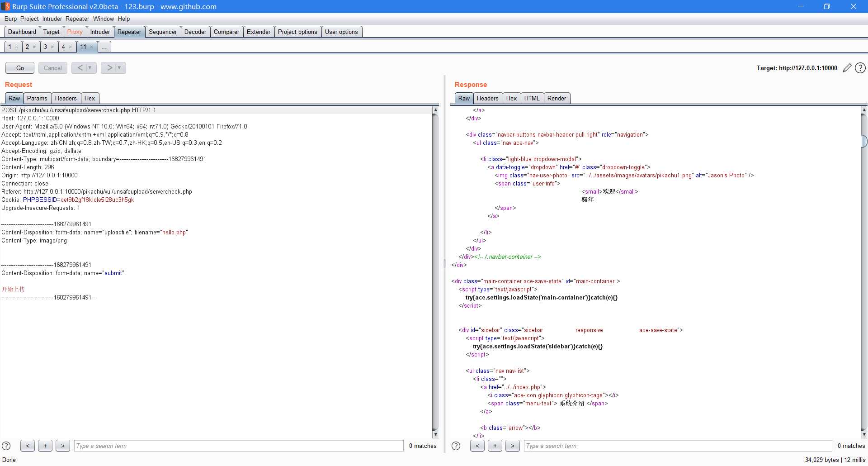Select Repeater sub-tab 3

[45, 47]
